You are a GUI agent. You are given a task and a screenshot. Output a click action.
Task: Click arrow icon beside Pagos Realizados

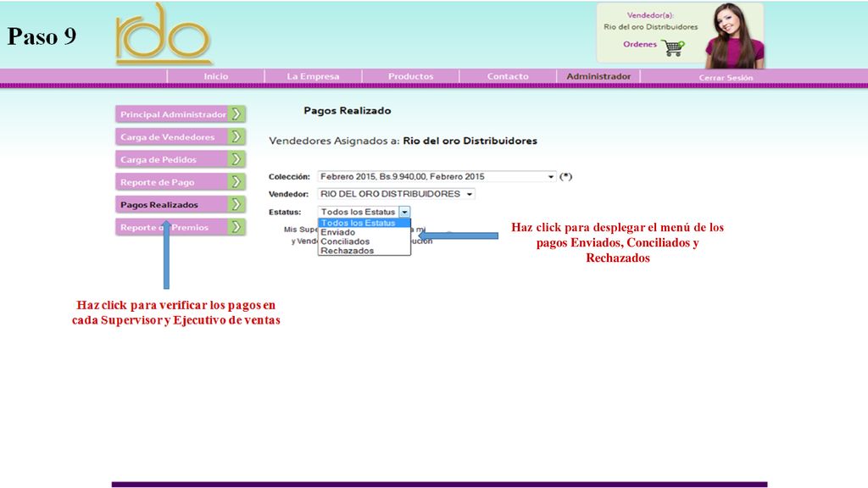(x=237, y=205)
